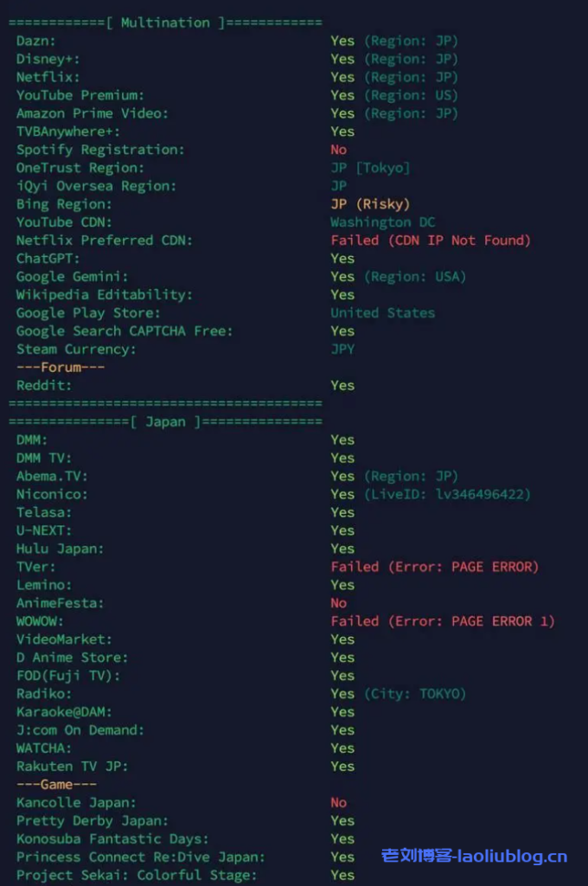Click the Kancolle Japan label
Screen dimensions: 588x886
76,803
